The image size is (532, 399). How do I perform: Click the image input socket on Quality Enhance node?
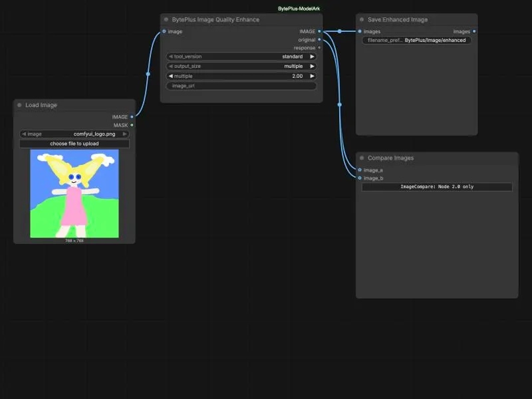coord(164,31)
